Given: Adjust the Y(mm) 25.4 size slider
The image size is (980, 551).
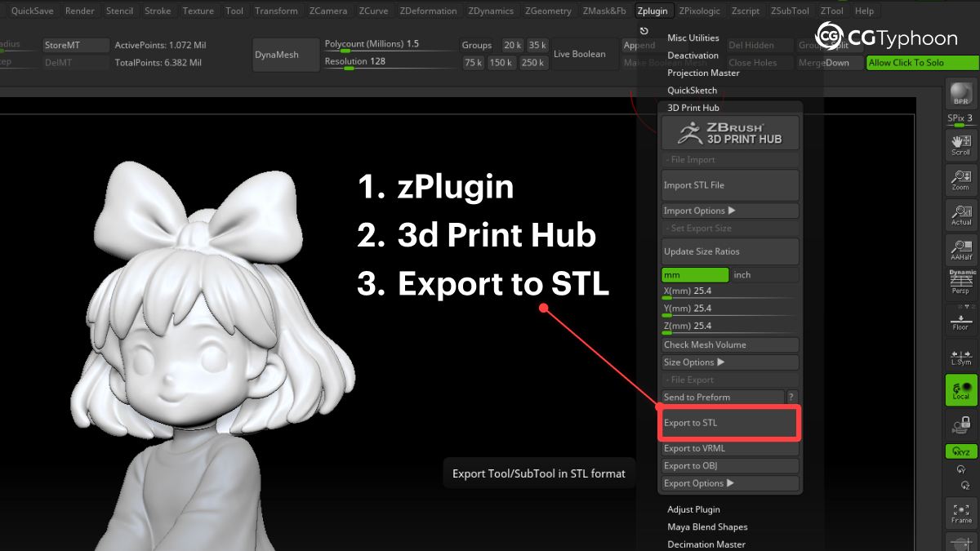Looking at the screenshot, I should point(730,309).
